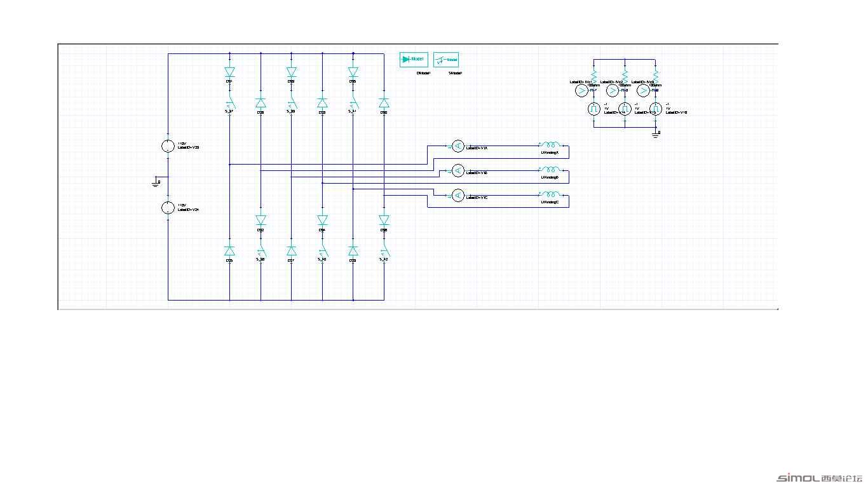Select the leftmost switch in the upper bridge row

click(x=229, y=104)
